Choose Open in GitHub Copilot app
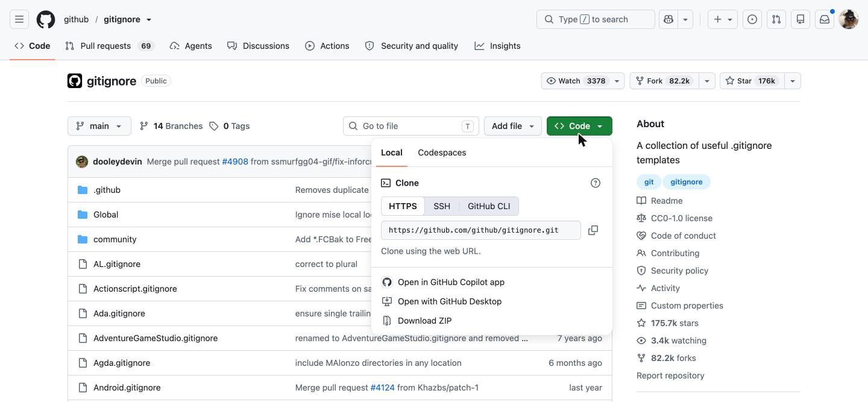Screen dimensions: 868x402 pyautogui.click(x=492, y=282)
